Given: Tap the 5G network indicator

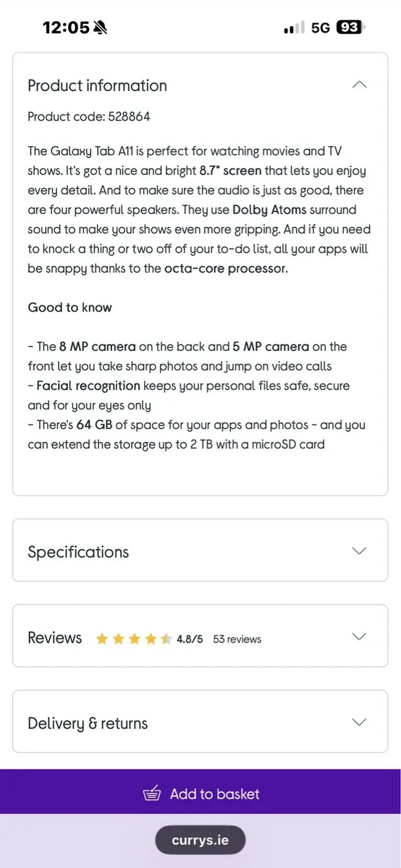Looking at the screenshot, I should tap(321, 27).
